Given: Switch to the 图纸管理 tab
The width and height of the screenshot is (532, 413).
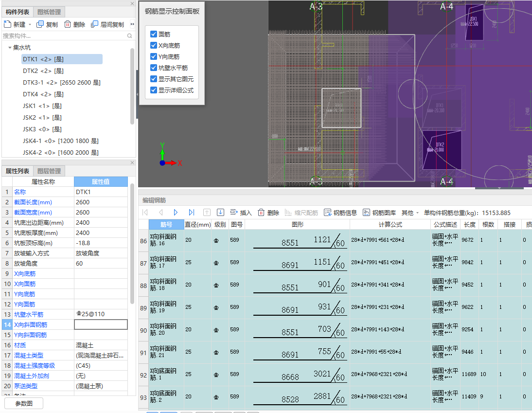Looking at the screenshot, I should (x=49, y=12).
